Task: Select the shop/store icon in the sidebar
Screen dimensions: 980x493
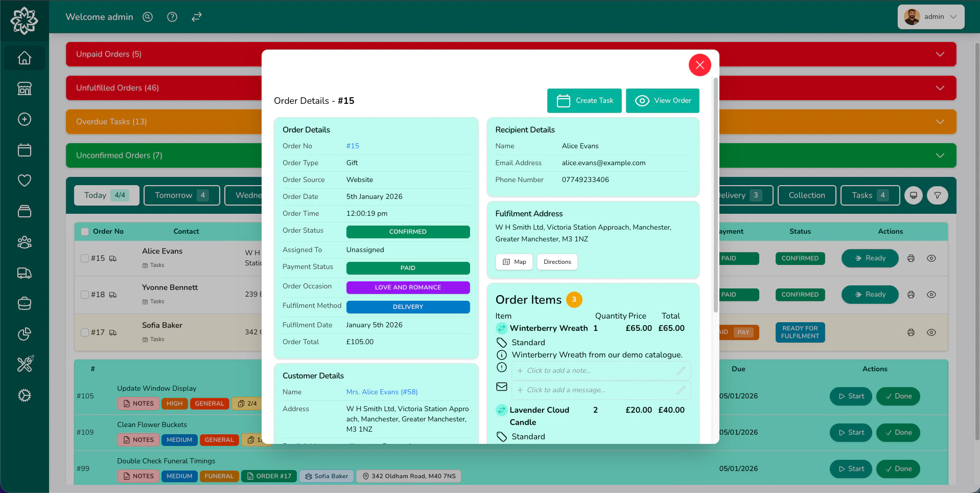Action: click(24, 88)
